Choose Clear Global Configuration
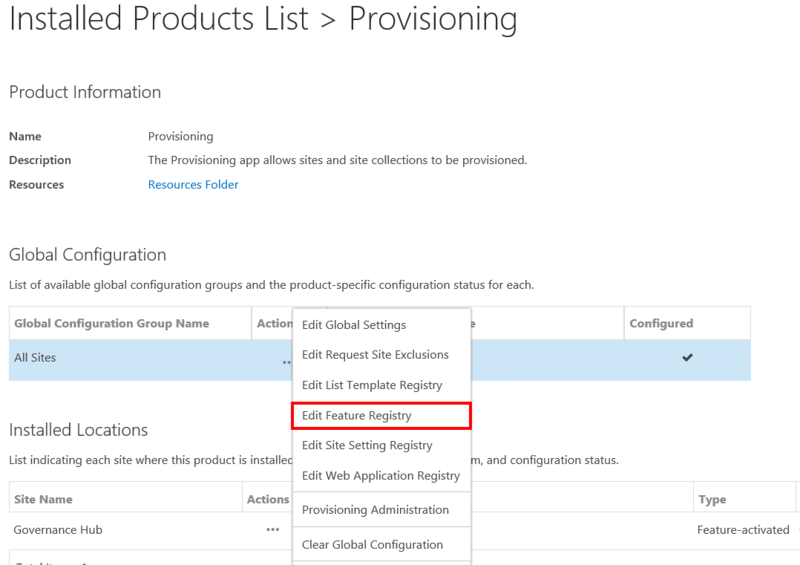The width and height of the screenshot is (800, 565). [x=372, y=545]
